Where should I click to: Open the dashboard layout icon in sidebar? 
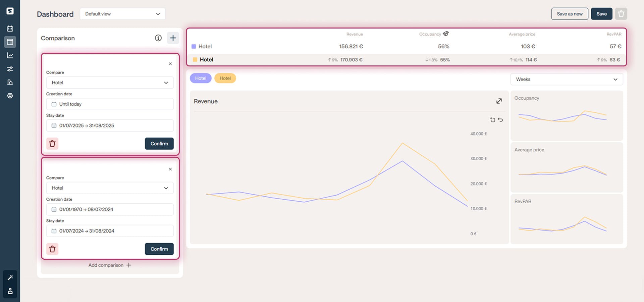tap(10, 42)
